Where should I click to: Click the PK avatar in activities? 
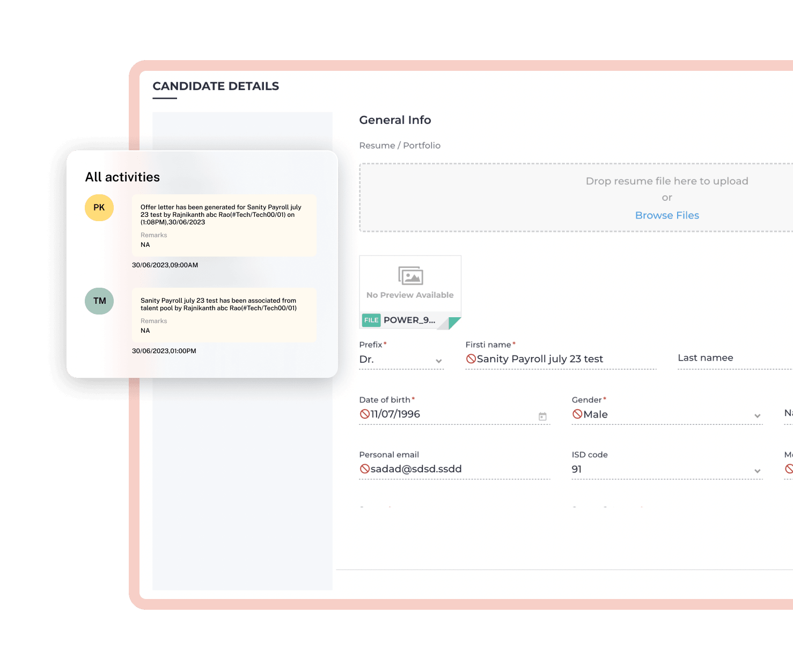pos(99,208)
